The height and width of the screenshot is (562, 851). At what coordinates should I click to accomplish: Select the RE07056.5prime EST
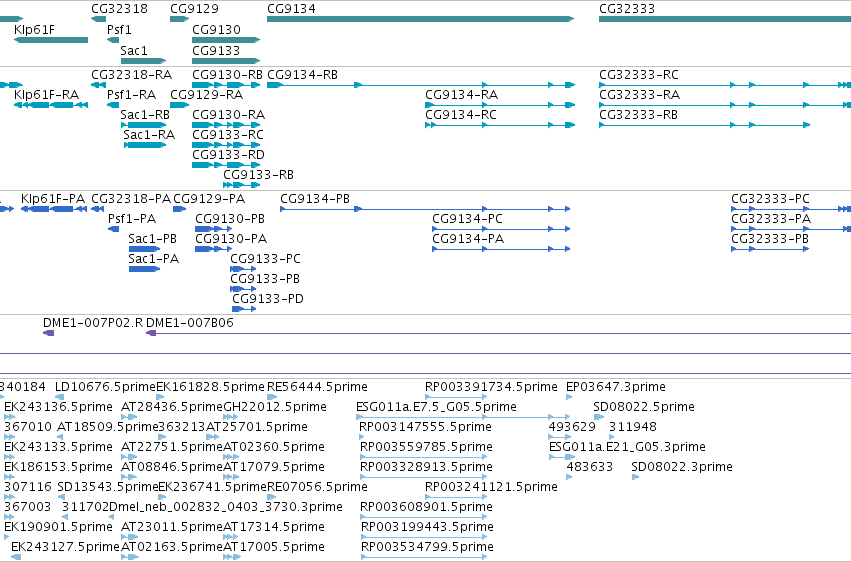[272, 497]
